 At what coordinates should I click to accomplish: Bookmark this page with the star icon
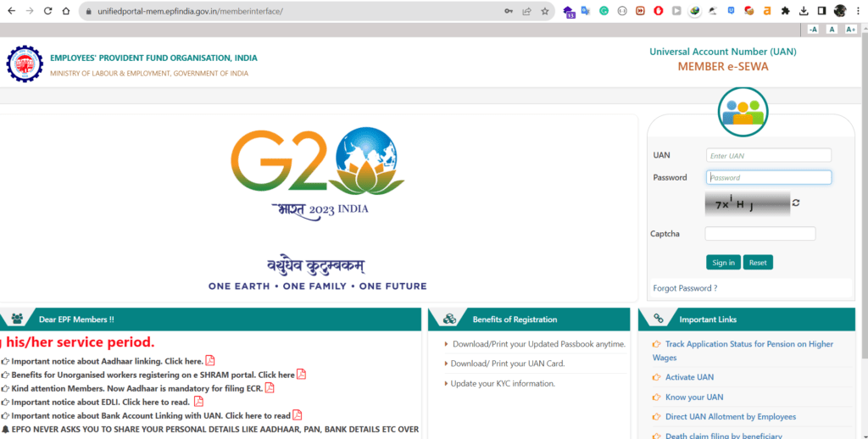pos(545,11)
